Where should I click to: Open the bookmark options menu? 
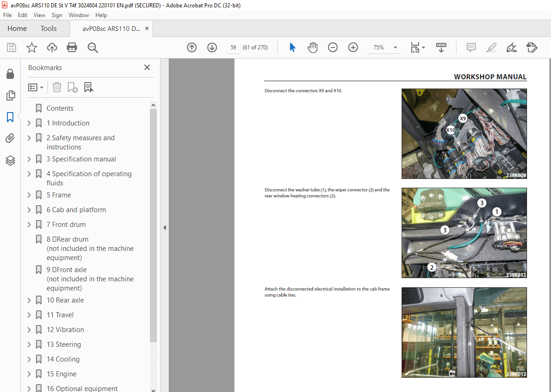click(x=36, y=87)
